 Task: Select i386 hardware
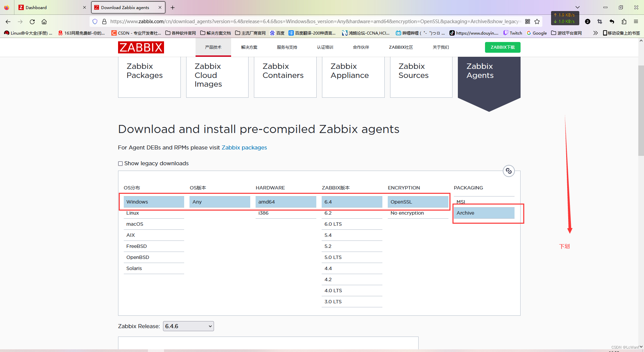(286, 213)
